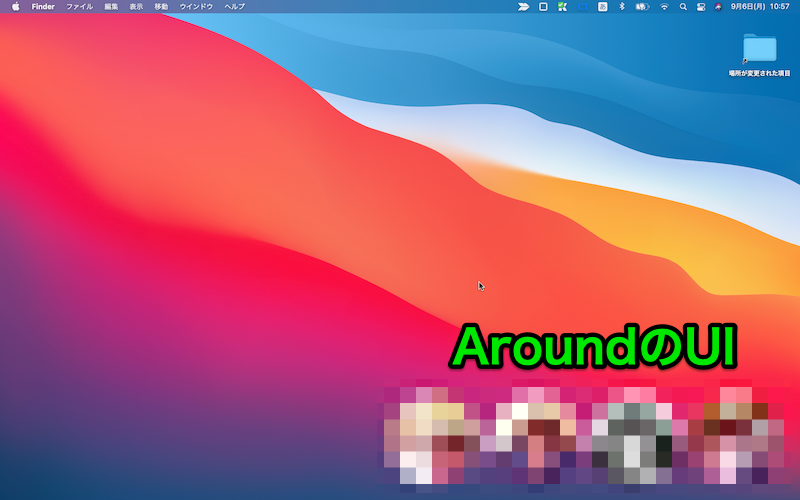Screen dimensions: 800x500
Task: Click the green K checkmark menu bar icon
Action: [563, 7]
